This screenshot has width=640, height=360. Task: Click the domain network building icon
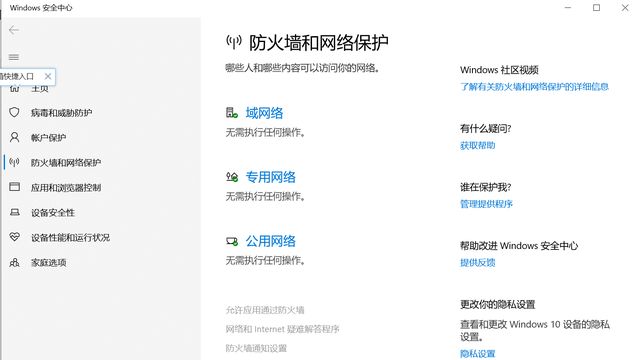click(x=232, y=113)
